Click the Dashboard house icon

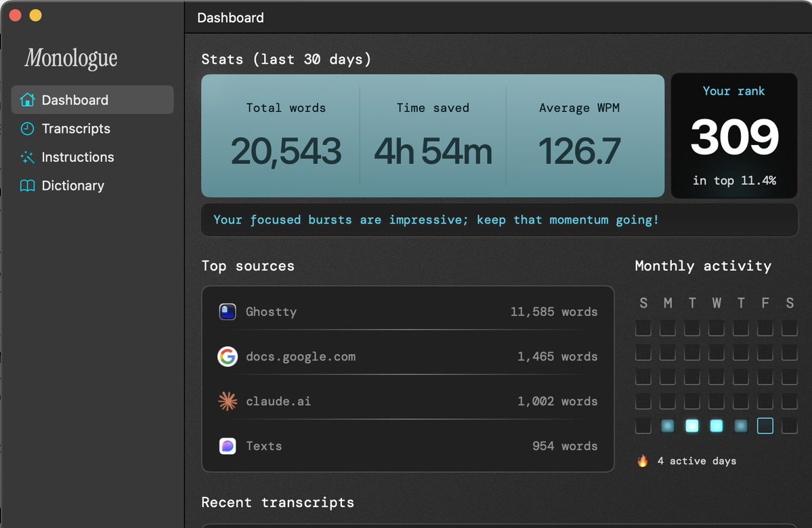27,100
